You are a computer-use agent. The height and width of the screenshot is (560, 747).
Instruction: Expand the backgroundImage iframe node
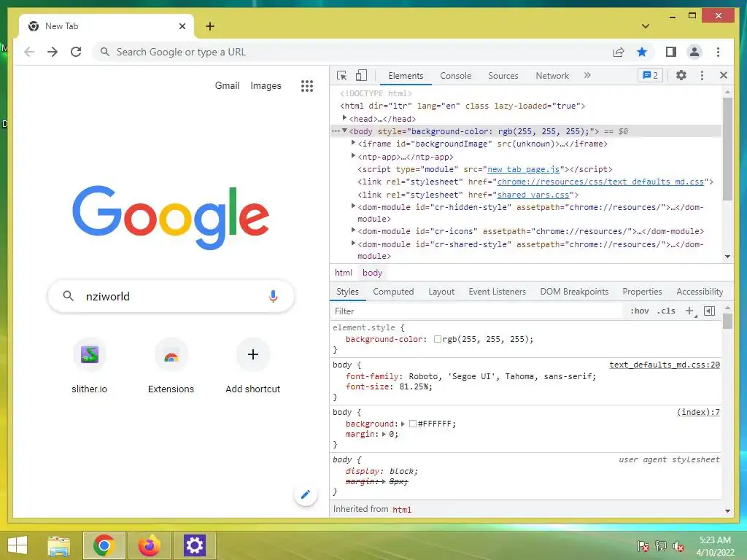point(353,142)
